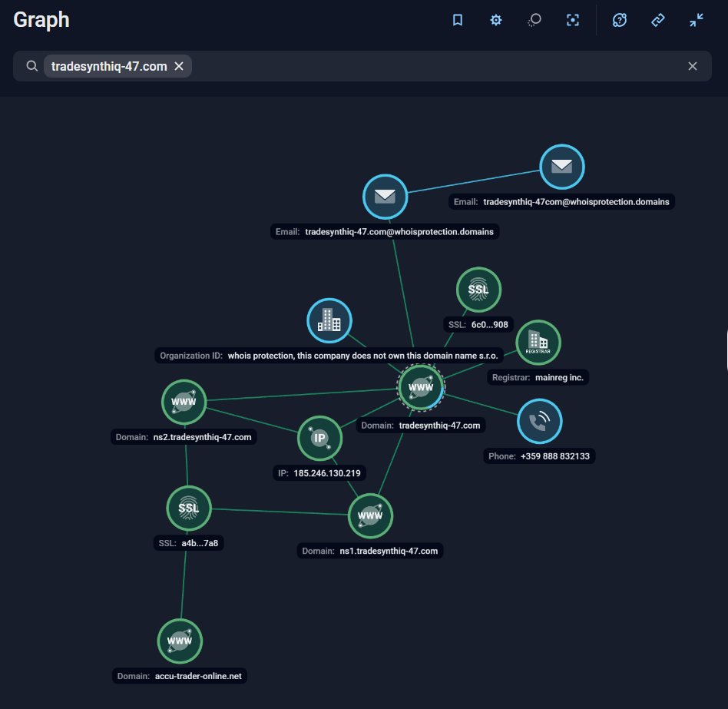
Task: Click the SSL node labeled 6c0...908
Action: point(478,290)
